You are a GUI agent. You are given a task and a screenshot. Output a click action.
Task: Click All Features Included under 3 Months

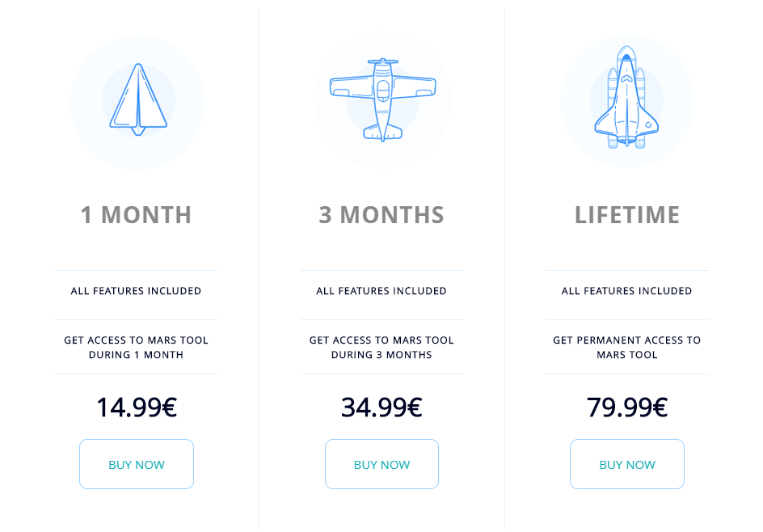pyautogui.click(x=381, y=291)
